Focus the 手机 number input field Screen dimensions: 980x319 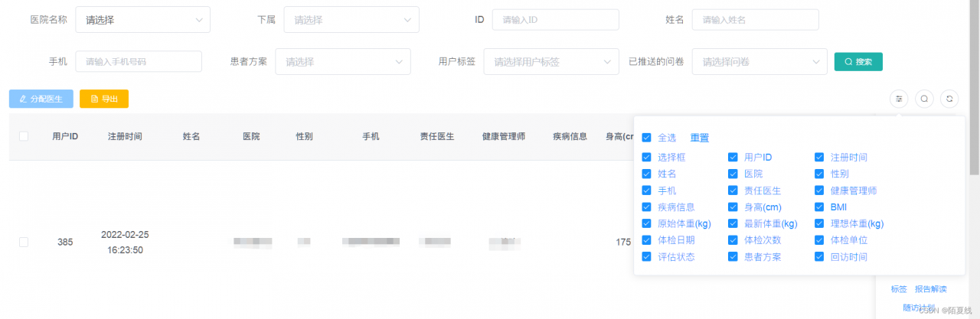[139, 62]
